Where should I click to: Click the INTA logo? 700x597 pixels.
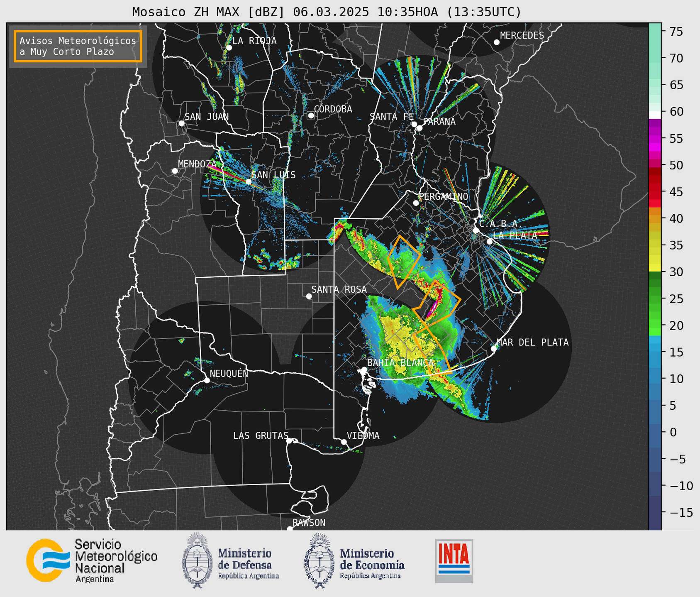click(x=454, y=561)
